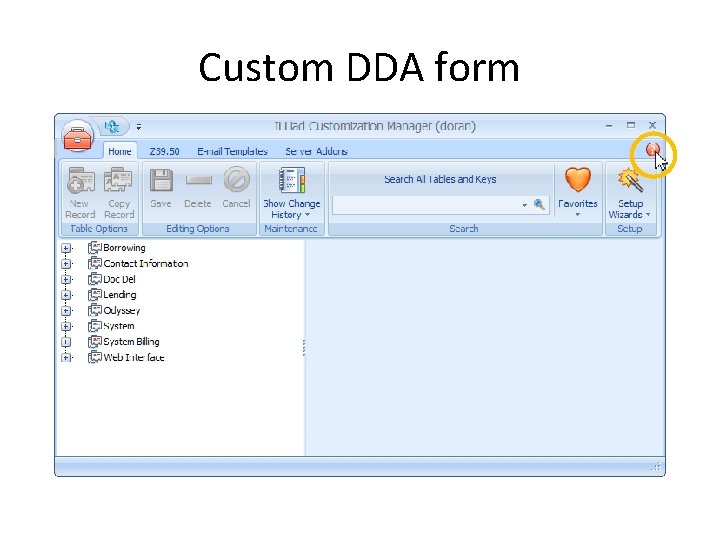Maximize the Customization Manager window

point(631,125)
